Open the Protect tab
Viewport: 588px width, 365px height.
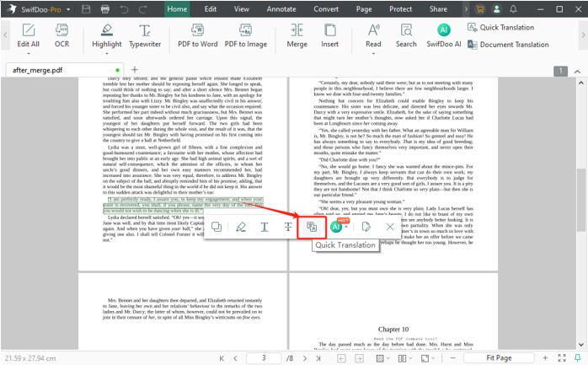coord(400,9)
